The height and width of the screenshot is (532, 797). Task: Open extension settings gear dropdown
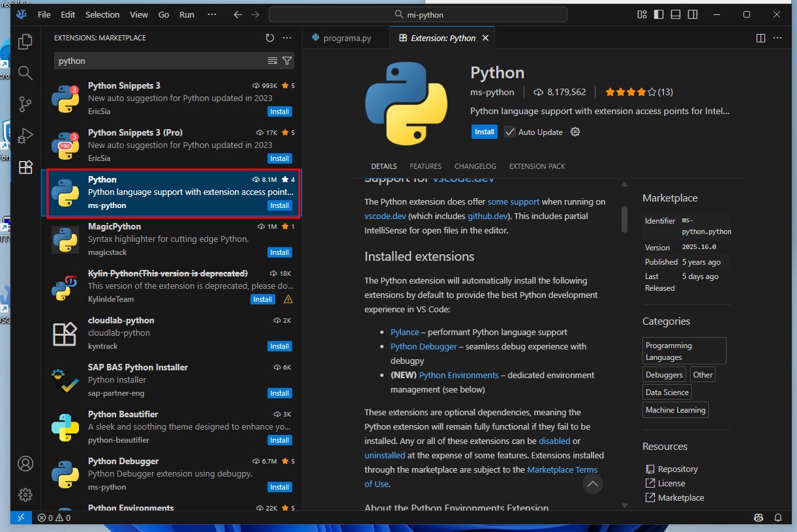tap(575, 132)
